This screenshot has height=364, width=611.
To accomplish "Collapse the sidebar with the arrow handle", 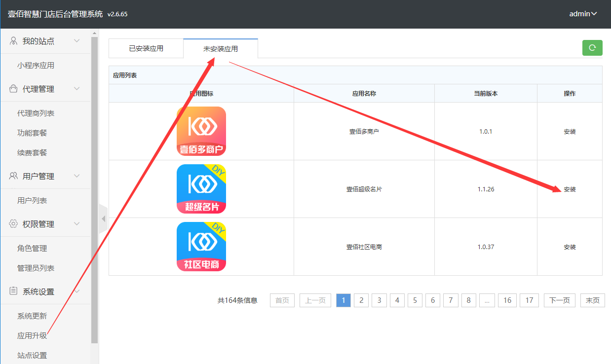I will click(103, 218).
